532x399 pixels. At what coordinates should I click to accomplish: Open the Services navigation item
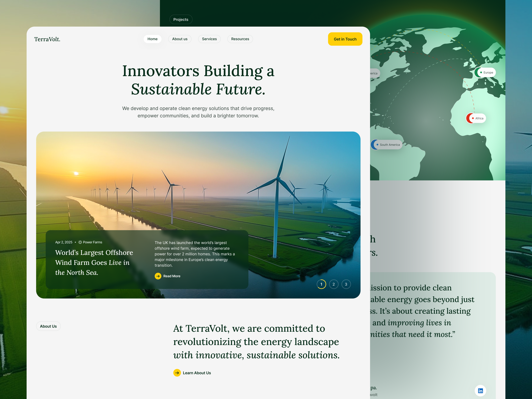click(x=209, y=39)
